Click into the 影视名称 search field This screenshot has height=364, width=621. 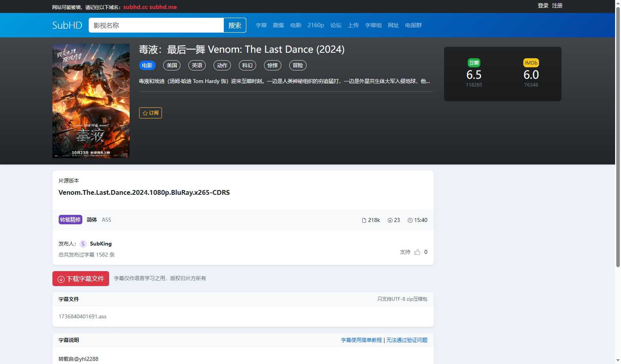point(156,25)
